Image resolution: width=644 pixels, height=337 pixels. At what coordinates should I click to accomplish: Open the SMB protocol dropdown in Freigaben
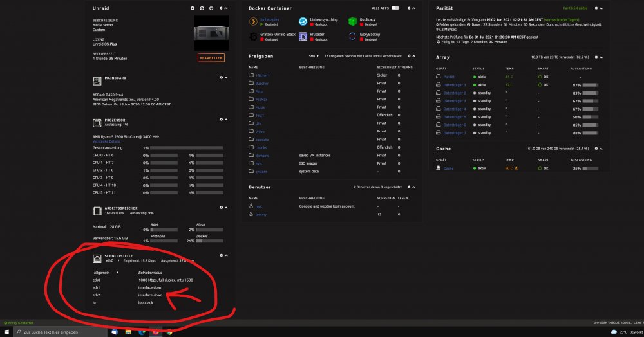(x=314, y=56)
